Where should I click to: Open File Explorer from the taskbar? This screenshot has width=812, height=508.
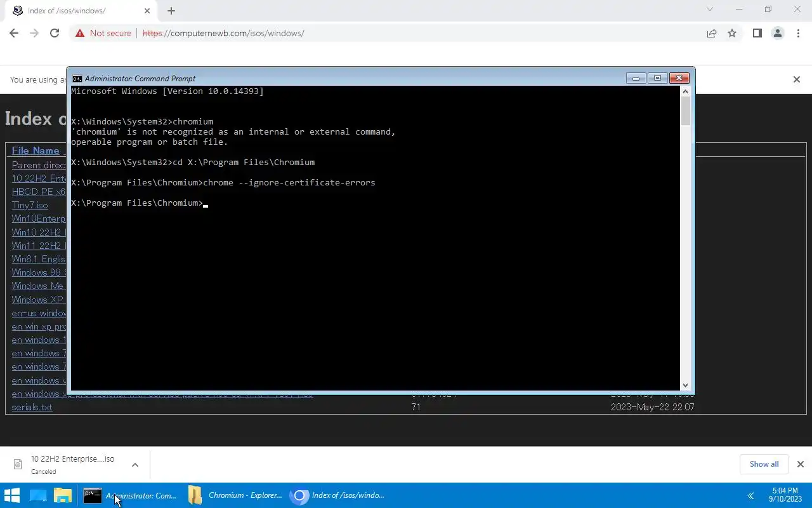click(62, 495)
